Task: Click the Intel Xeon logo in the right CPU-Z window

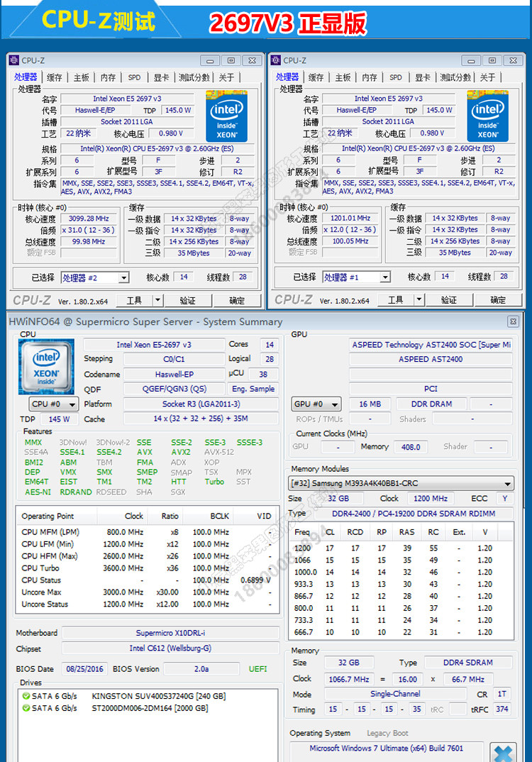Action: [x=487, y=116]
